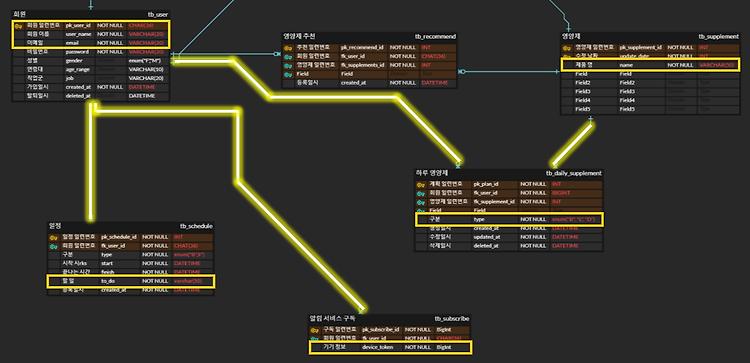Image resolution: width=750 pixels, height=363 pixels.
Task: Click the email column cell
Action: coord(79,43)
